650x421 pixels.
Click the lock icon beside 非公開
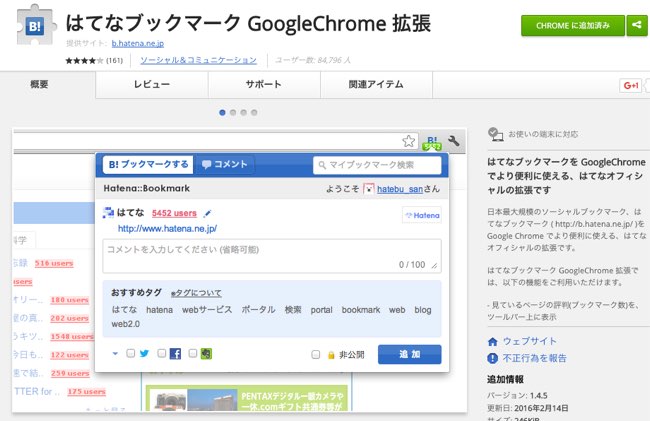pos(331,355)
